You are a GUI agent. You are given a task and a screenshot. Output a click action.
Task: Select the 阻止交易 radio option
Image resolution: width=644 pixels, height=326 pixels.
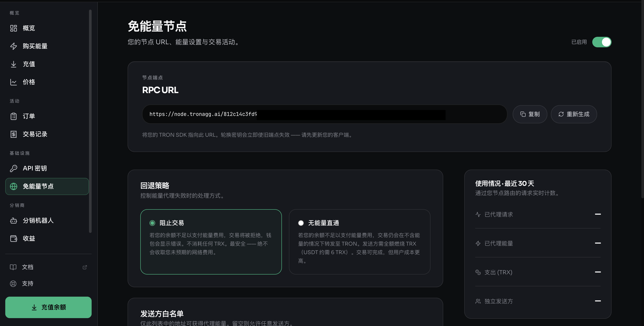click(x=152, y=223)
